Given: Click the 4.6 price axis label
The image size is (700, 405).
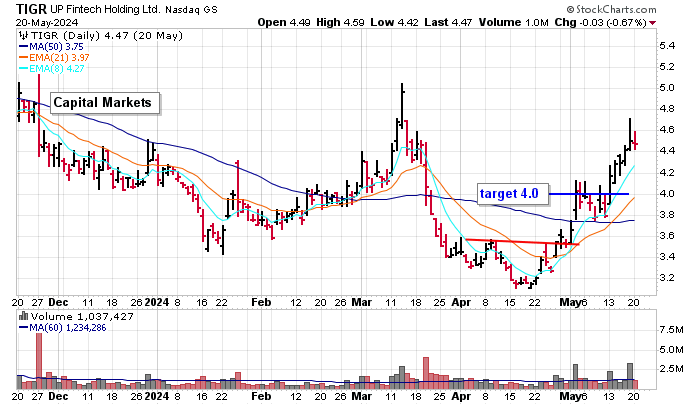Looking at the screenshot, I should [x=667, y=130].
